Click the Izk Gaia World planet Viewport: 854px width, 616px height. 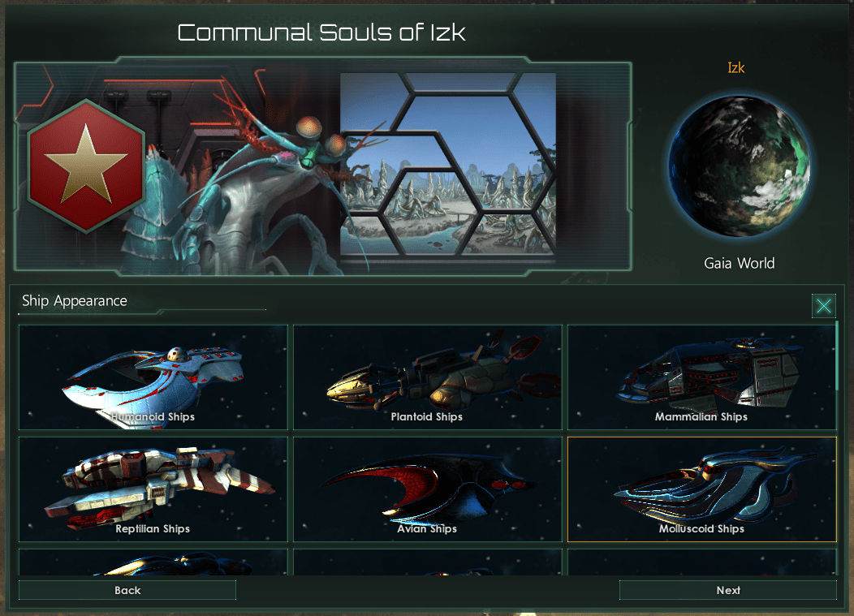coord(739,166)
